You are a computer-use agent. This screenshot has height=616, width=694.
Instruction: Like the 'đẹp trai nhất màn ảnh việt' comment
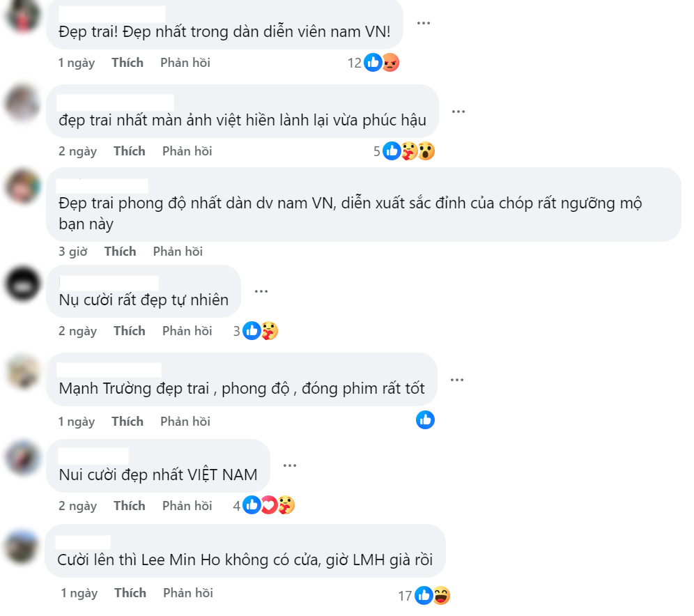130,151
